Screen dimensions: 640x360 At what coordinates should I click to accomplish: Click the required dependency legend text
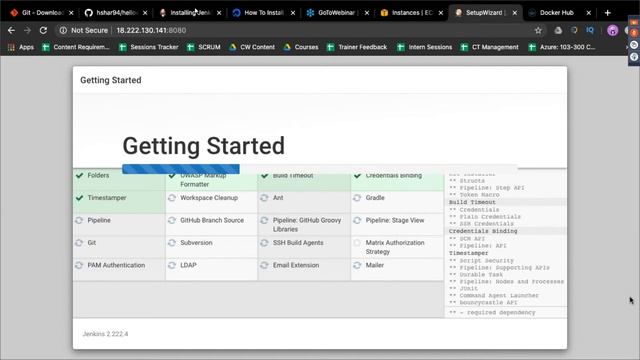click(492, 312)
